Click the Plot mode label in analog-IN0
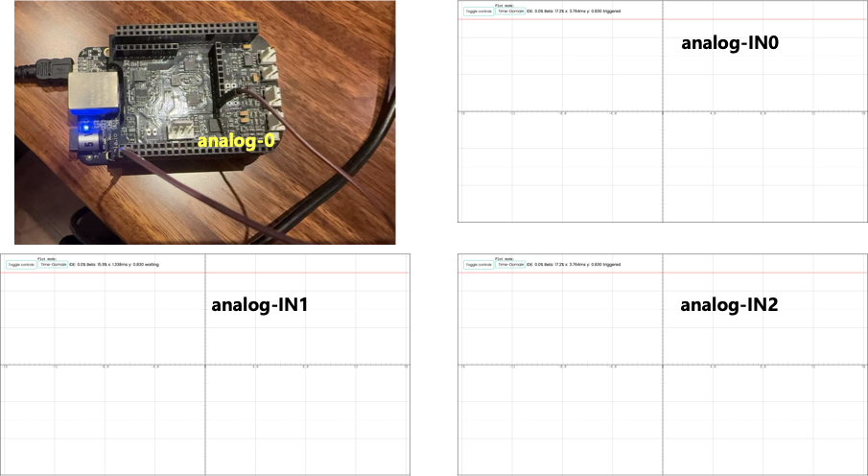Viewport: 868px width, 476px height. [x=504, y=5]
